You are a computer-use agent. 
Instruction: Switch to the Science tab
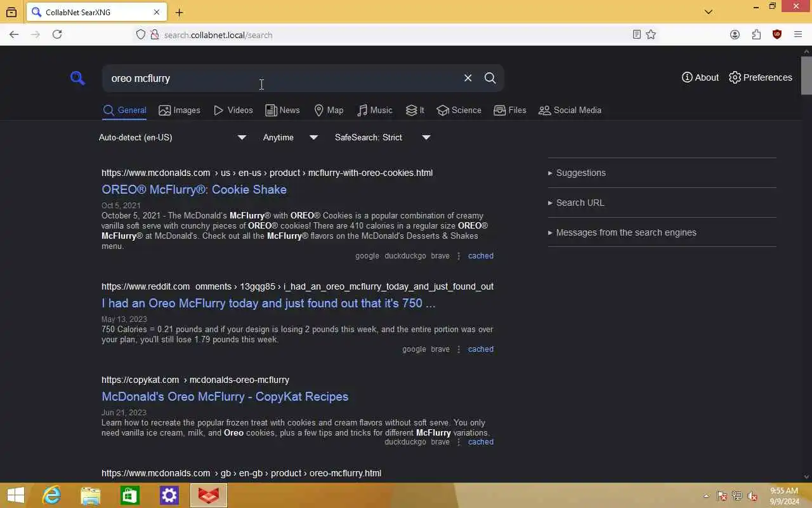(459, 110)
